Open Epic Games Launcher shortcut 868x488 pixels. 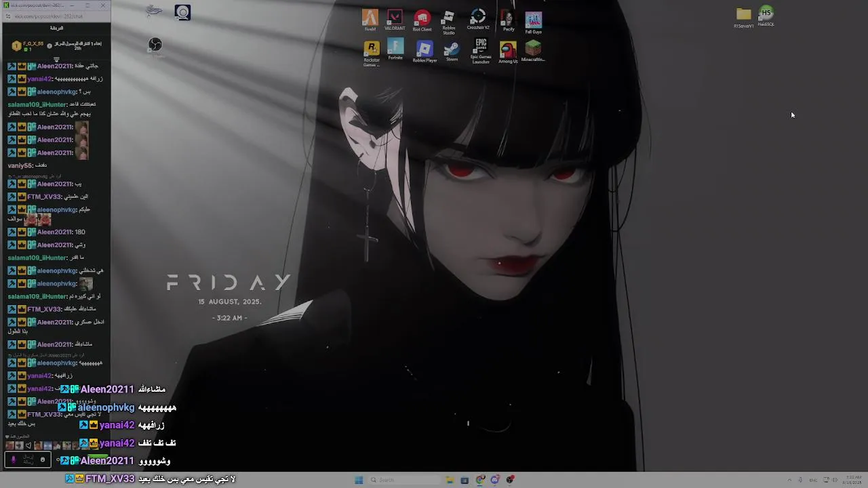click(481, 51)
